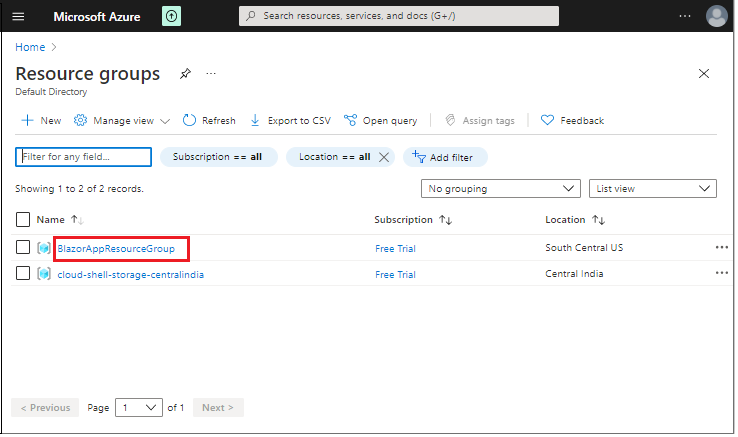
Task: Open row menu for cloud-shell-storage-centralindia
Action: click(722, 273)
